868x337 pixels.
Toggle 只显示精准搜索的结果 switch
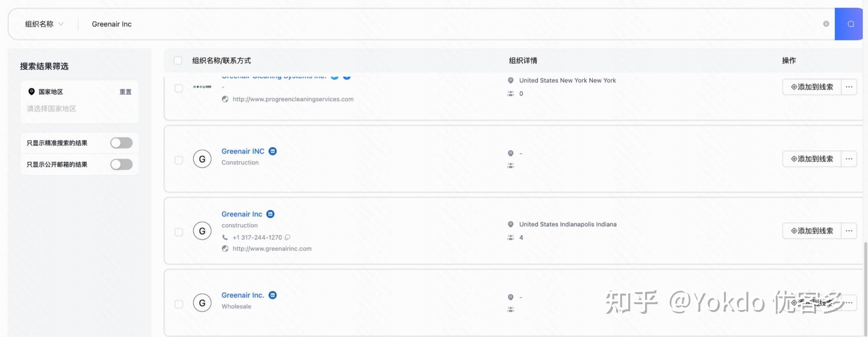coord(121,143)
